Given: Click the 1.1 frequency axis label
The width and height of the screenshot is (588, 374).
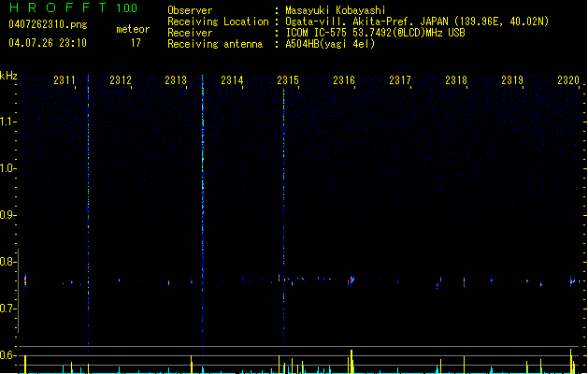Looking at the screenshot, I should 7,122.
